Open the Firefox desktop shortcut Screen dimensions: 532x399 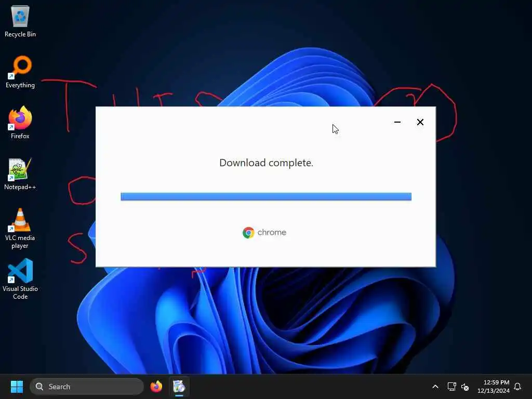pos(20,123)
